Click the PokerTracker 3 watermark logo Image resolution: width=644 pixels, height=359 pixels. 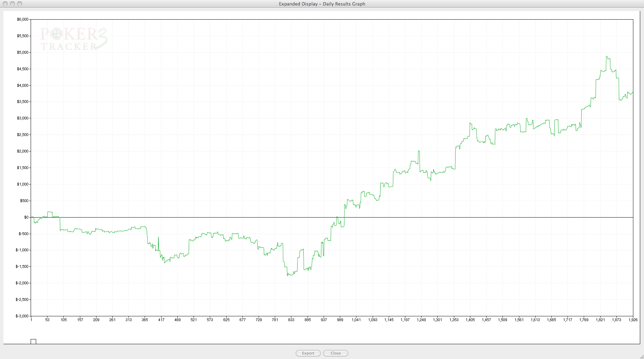[x=74, y=39]
